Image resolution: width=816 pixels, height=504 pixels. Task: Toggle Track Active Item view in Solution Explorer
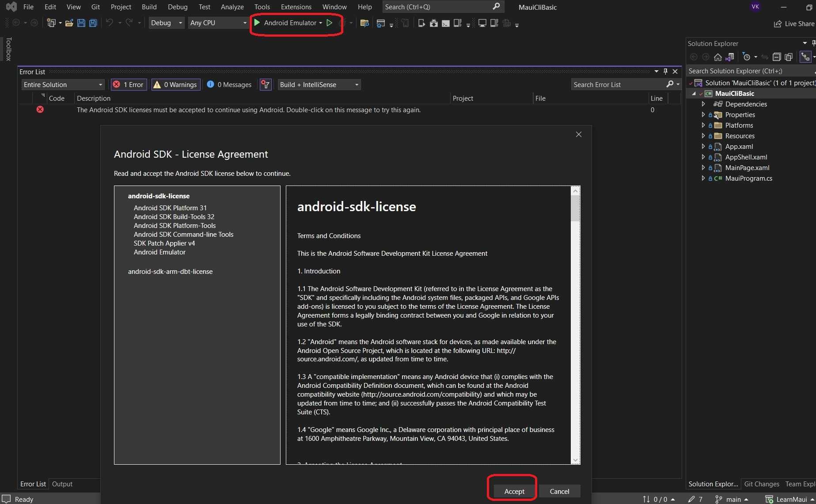click(x=805, y=57)
